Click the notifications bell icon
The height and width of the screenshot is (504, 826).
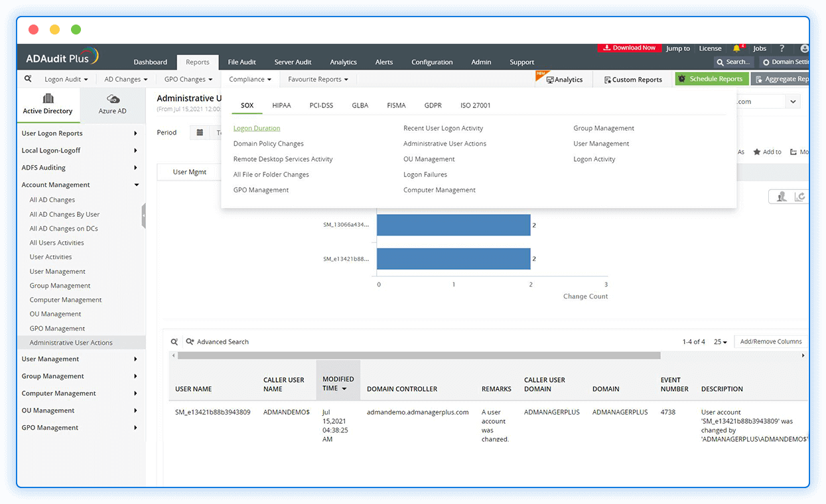pyautogui.click(x=736, y=48)
